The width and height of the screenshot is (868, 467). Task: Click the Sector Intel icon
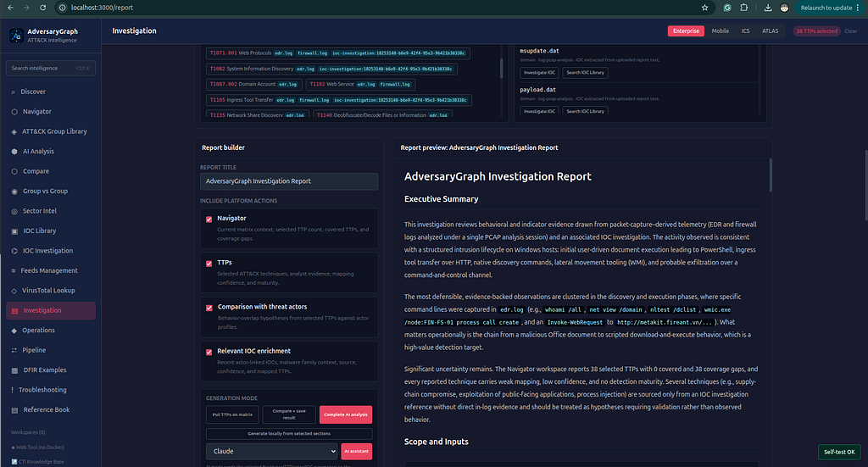coord(14,211)
